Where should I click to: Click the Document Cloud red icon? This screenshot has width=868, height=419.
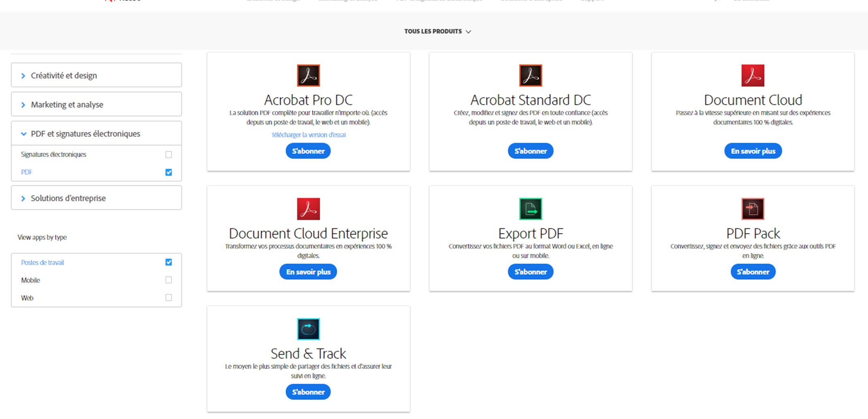tap(753, 75)
